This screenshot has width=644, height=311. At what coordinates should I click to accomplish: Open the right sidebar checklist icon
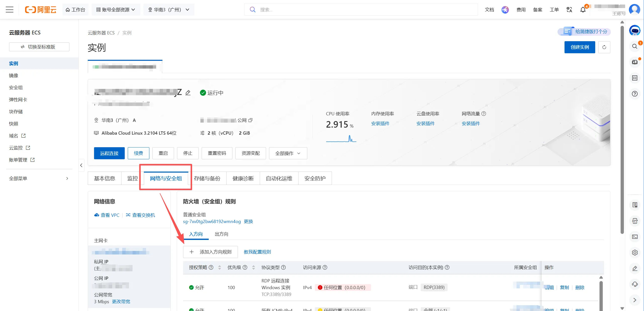point(635,78)
